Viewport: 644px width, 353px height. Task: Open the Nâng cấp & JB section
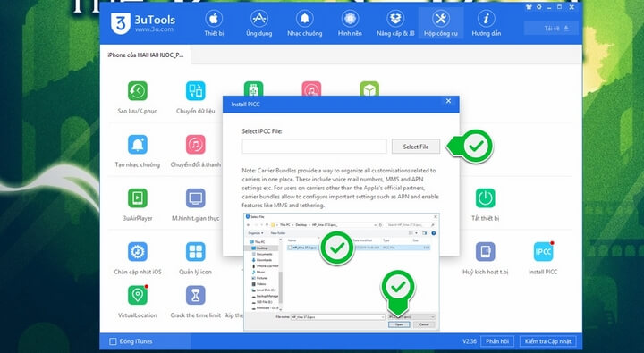click(395, 24)
